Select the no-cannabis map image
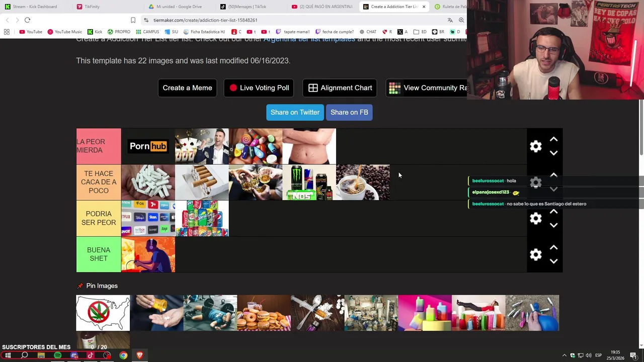 (x=103, y=313)
